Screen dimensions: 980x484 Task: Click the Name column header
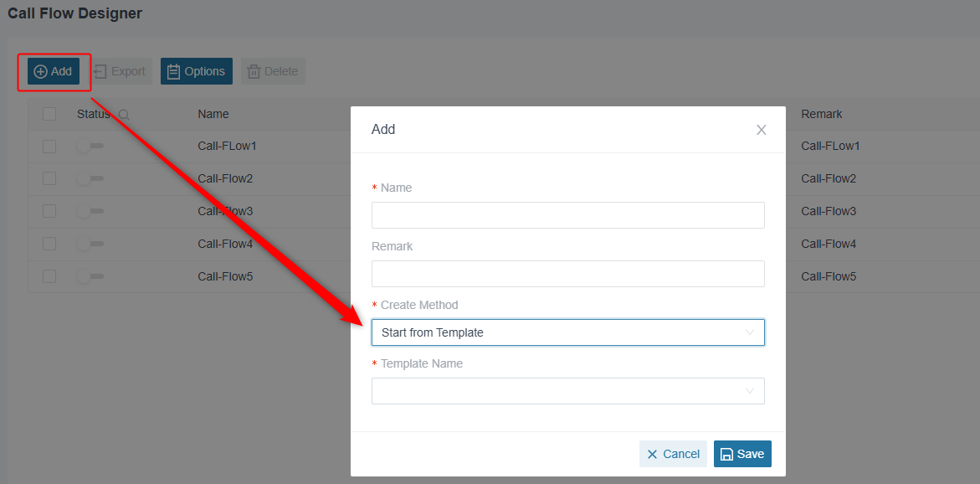click(x=213, y=114)
